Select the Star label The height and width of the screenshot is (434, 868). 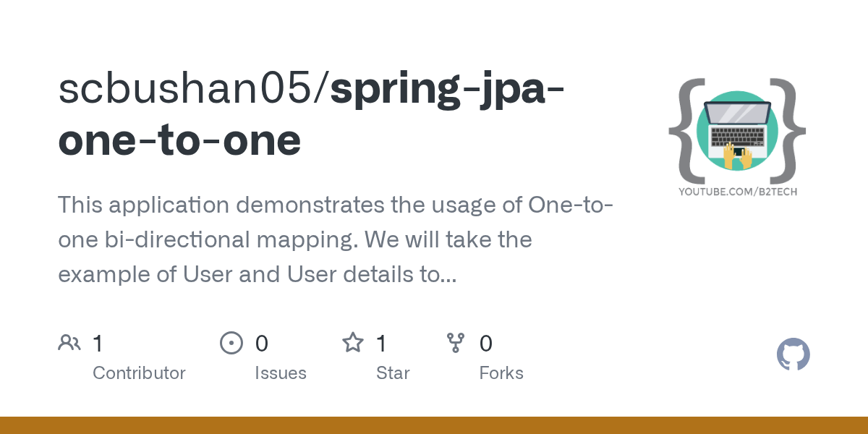click(x=393, y=373)
